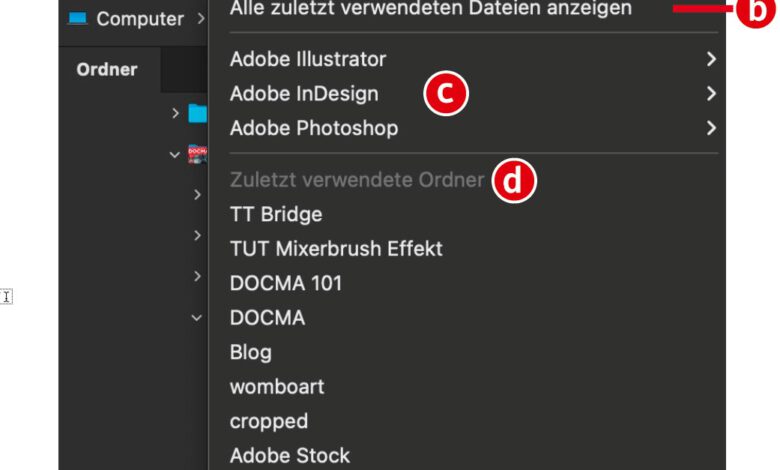The width and height of the screenshot is (780, 470).
Task: Open the Adobe Stock recent folder
Action: coord(290,455)
